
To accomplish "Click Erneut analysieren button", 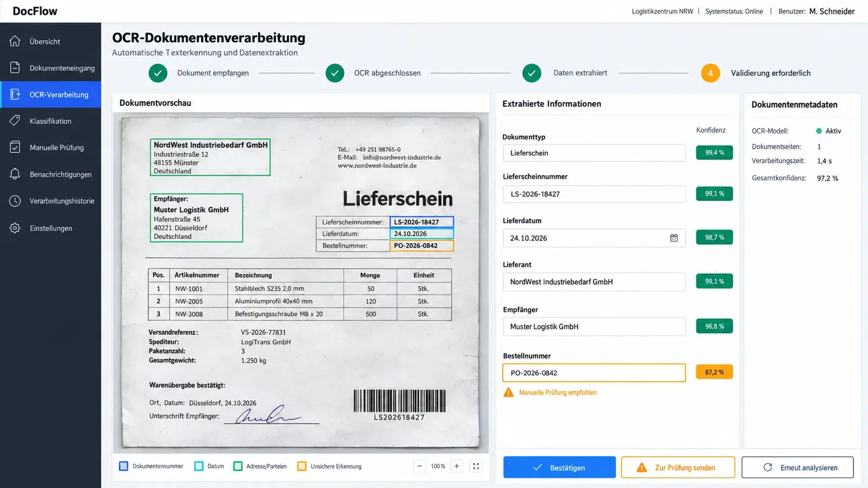I will point(797,467).
